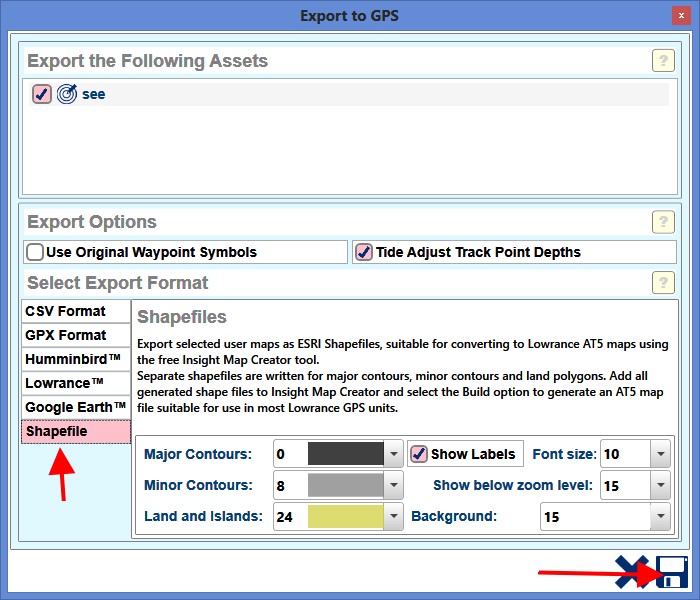This screenshot has height=600, width=700.
Task: Open help for Export Options section
Action: pos(663,222)
